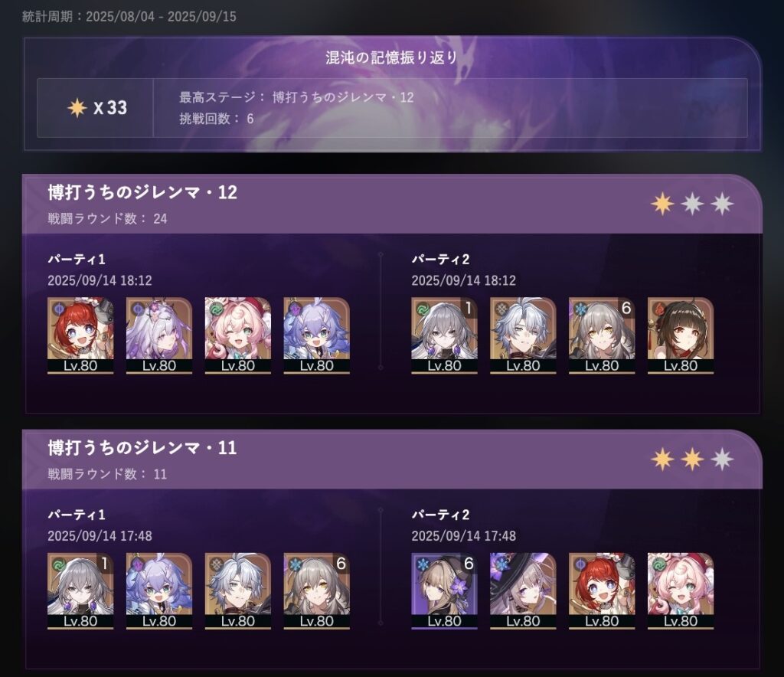
Task: Select silver-haired character marked 1 in stage 12 party 2
Action: pos(445,335)
